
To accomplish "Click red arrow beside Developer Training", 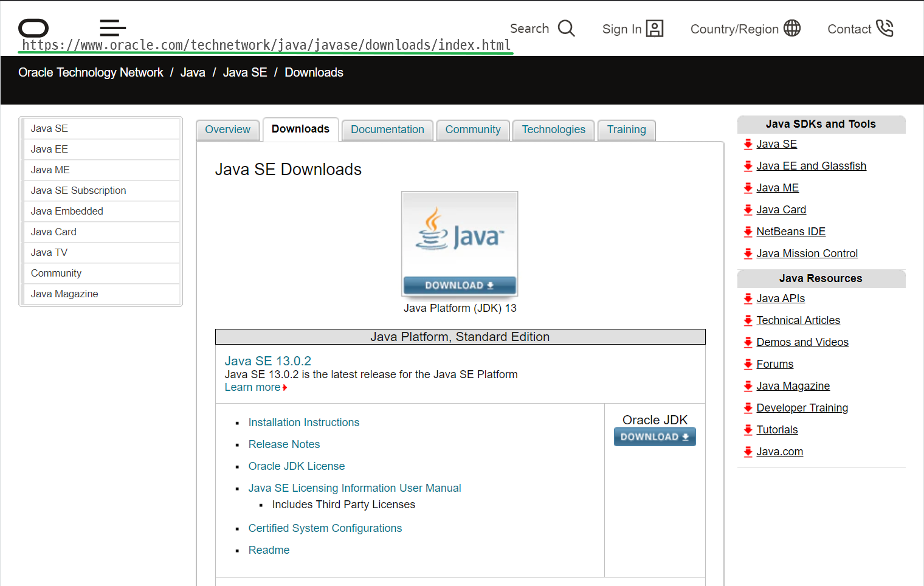I will (x=748, y=408).
